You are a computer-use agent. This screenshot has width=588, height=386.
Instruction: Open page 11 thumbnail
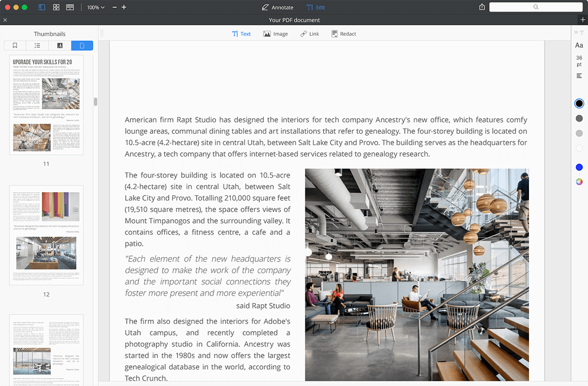point(46,105)
